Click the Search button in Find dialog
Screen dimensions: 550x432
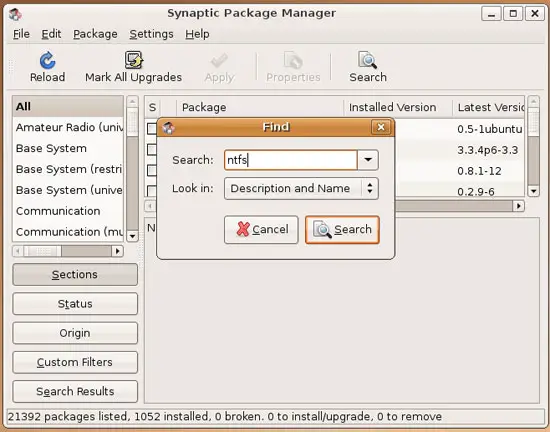coord(342,230)
